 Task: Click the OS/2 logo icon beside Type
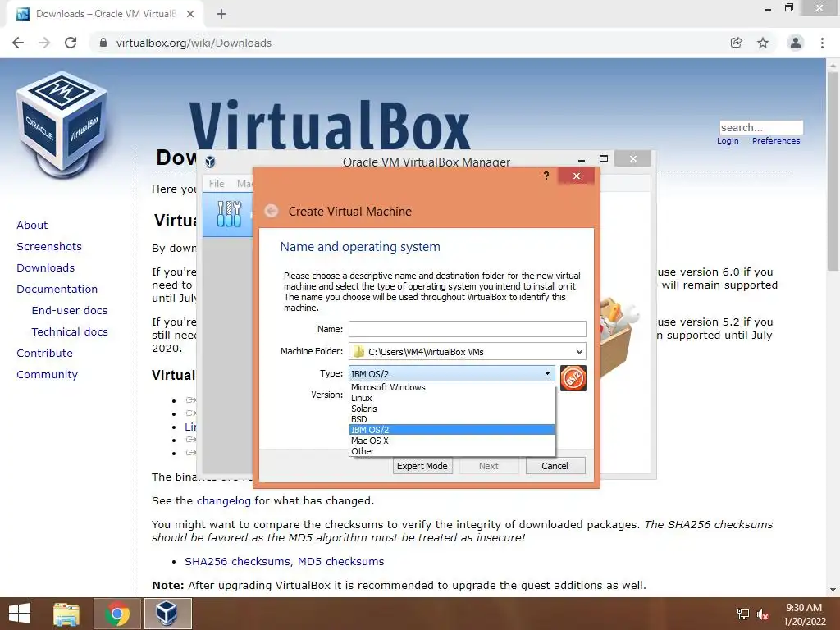(x=573, y=377)
